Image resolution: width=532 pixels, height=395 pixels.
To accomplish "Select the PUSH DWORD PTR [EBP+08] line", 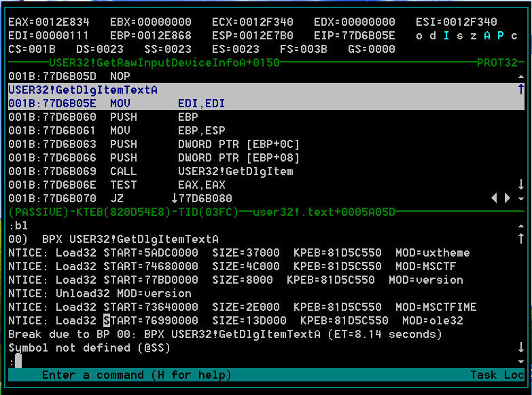I will pos(154,157).
